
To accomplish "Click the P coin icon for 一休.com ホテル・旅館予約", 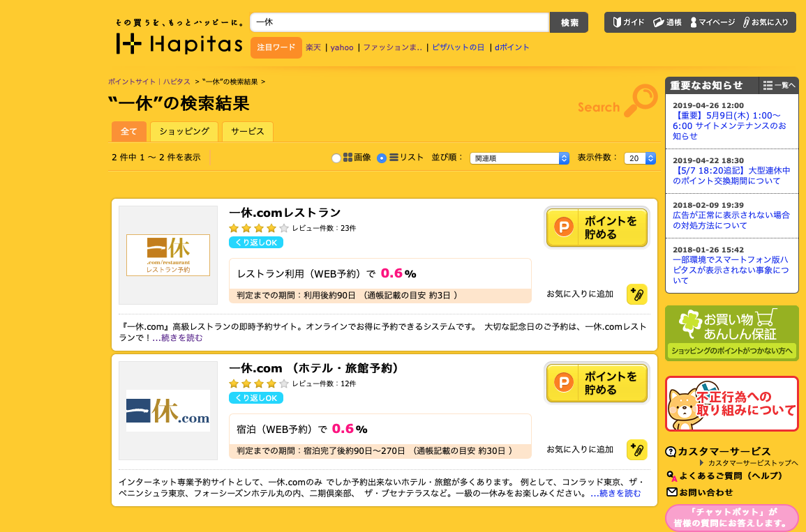I will [x=563, y=383].
